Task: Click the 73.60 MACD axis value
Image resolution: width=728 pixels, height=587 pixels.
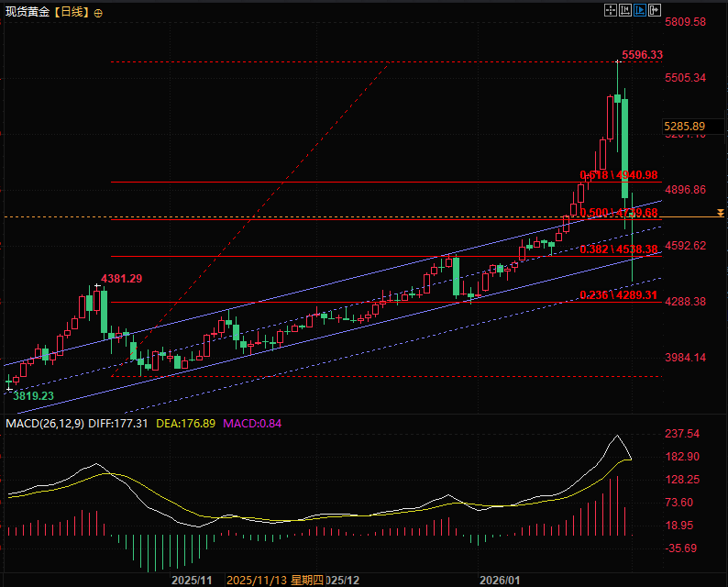Action: [x=678, y=503]
